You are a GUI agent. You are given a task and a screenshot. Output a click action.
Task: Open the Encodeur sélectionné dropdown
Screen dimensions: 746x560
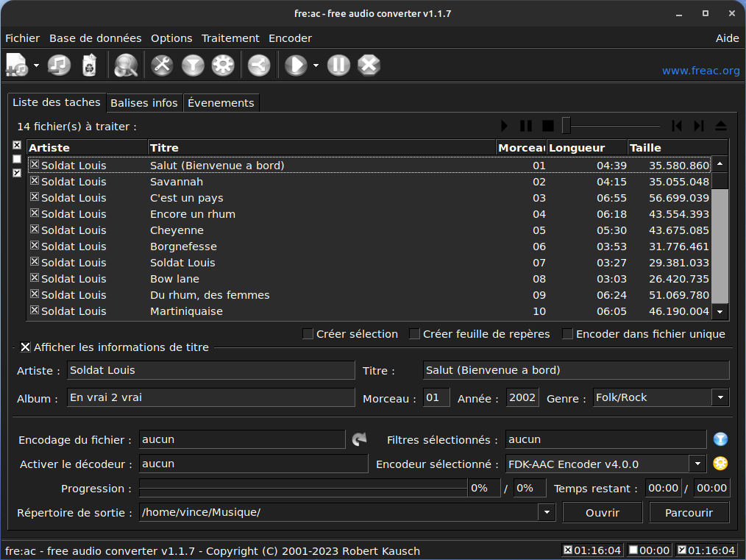pos(697,464)
